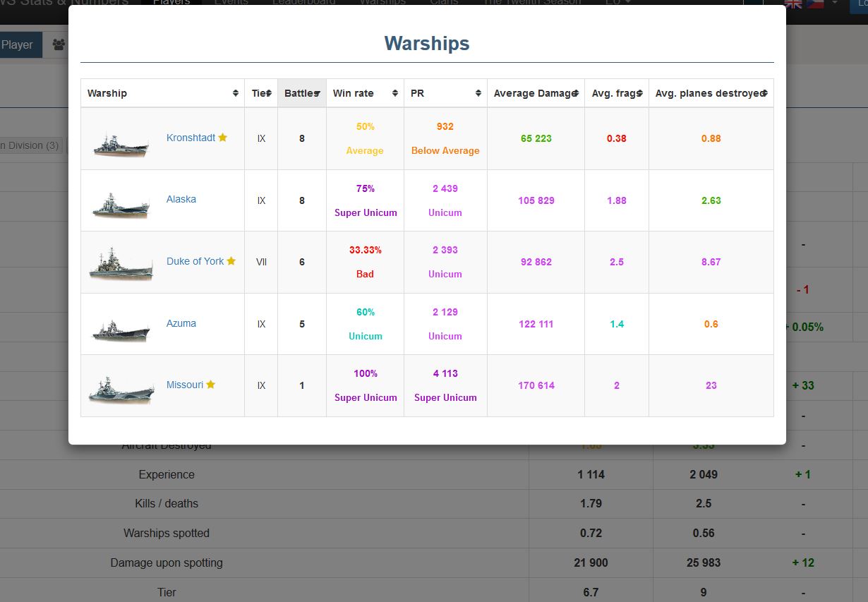Sort table by Tier column
Image resolution: width=868 pixels, height=602 pixels.
261,93
